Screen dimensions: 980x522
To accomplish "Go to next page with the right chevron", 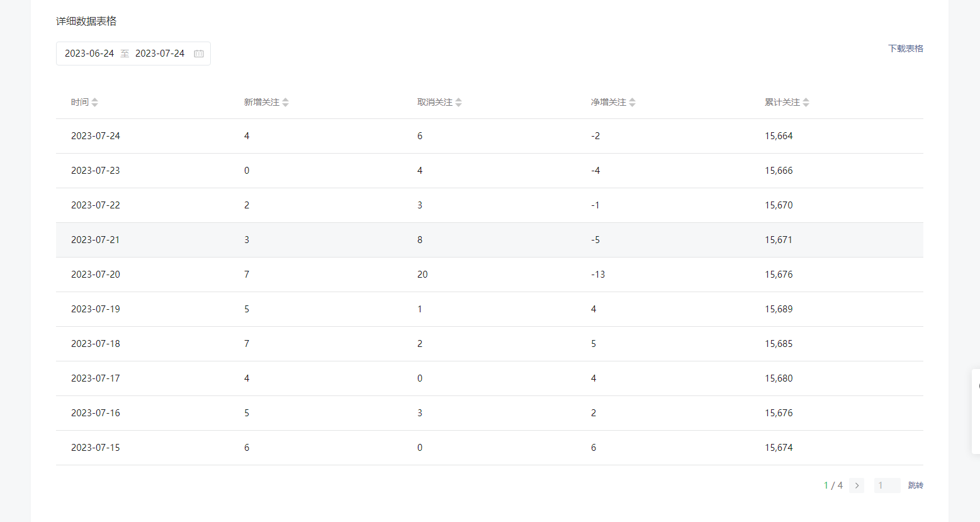I will click(x=856, y=485).
